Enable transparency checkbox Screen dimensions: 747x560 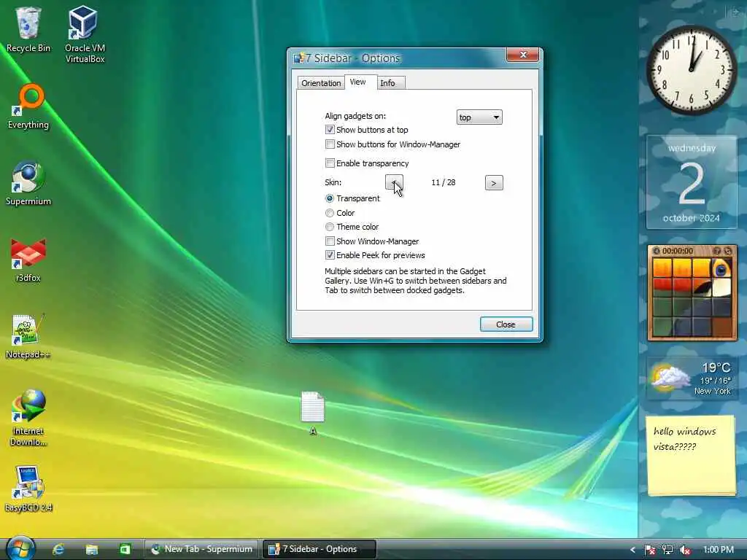pos(330,163)
